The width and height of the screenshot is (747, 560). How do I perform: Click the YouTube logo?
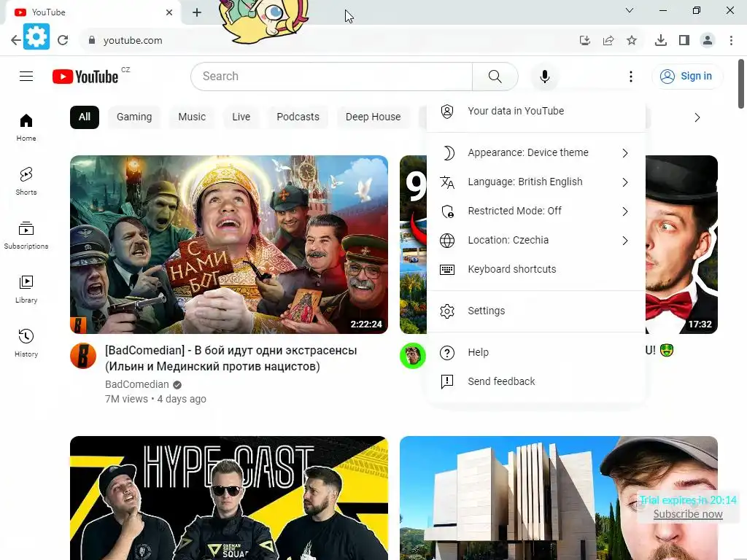85,77
